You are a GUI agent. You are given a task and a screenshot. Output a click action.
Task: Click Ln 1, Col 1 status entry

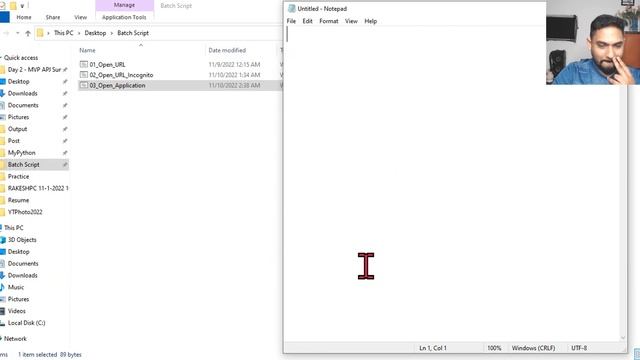click(433, 348)
